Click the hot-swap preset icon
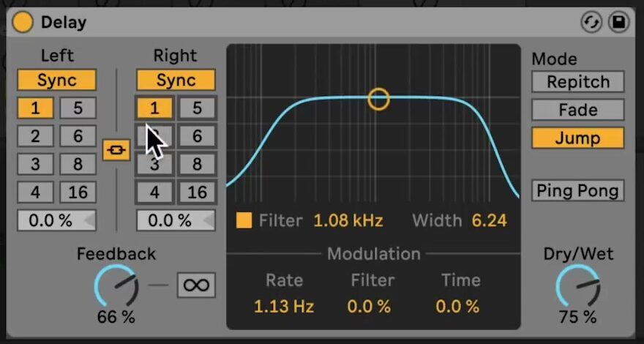 591,22
